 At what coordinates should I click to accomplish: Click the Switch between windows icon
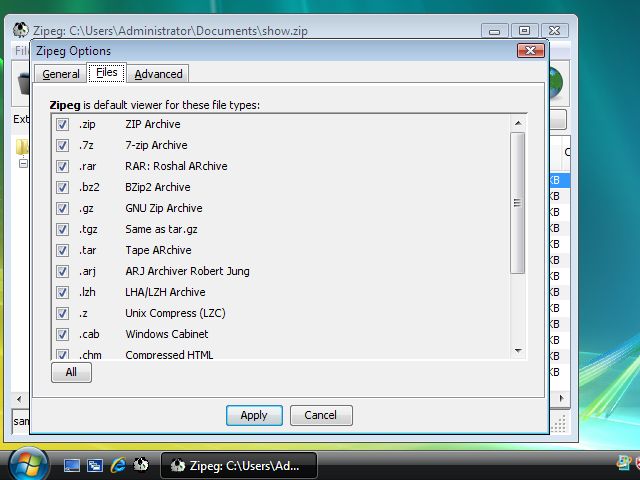click(95, 465)
